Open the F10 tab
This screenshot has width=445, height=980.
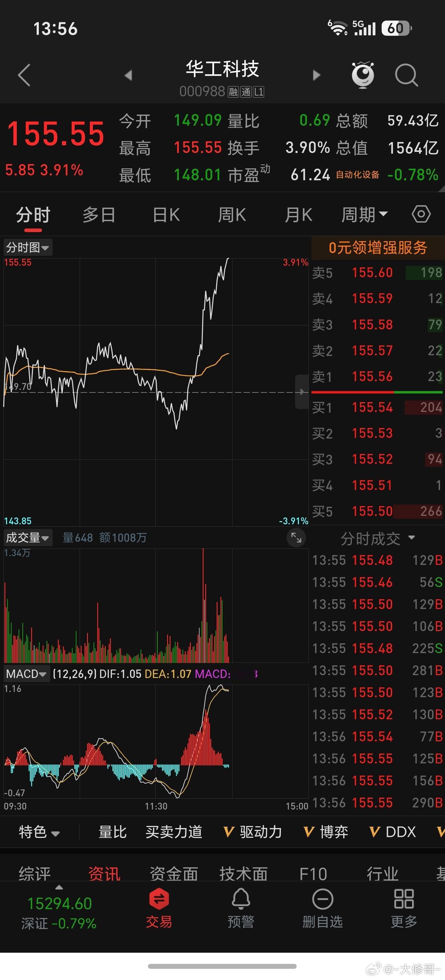313,874
